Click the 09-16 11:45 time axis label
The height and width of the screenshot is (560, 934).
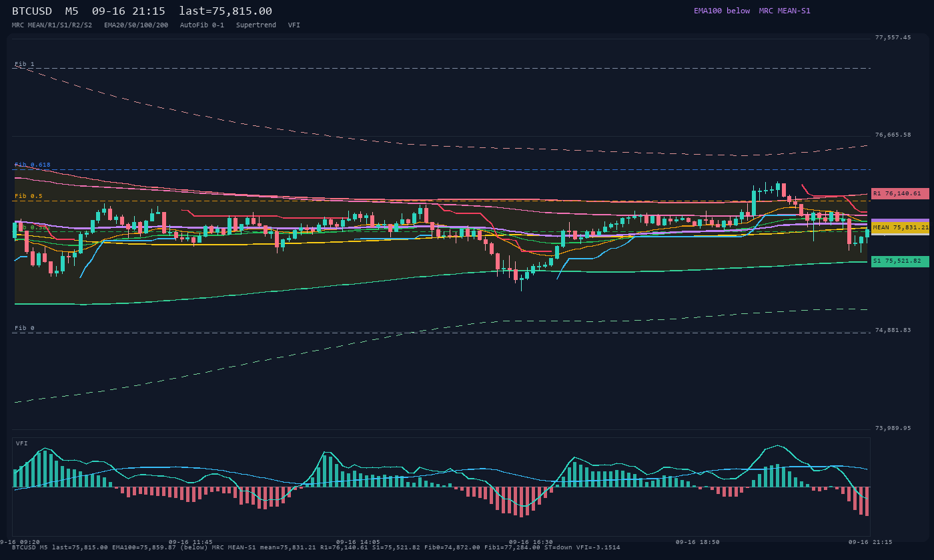click(191, 542)
